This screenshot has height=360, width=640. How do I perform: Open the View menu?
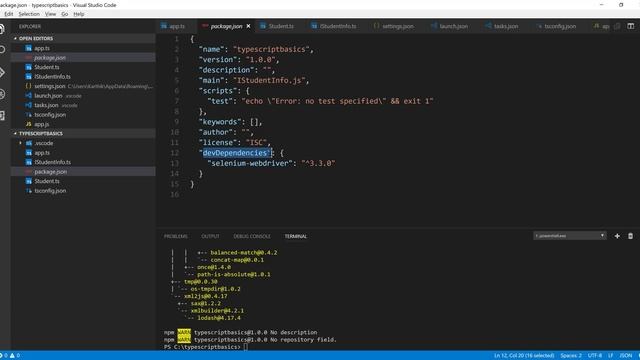pos(51,14)
